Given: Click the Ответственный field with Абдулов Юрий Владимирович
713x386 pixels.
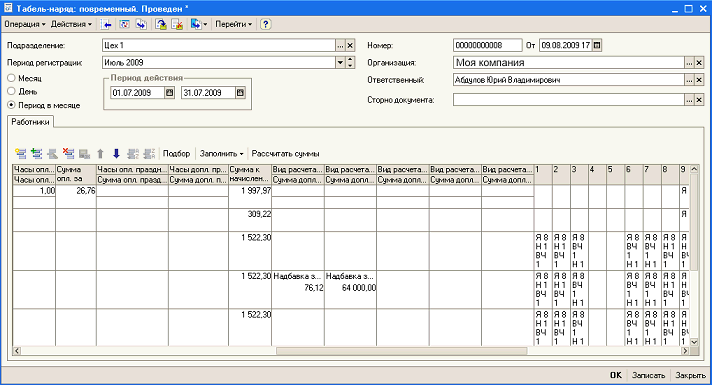Looking at the screenshot, I should coord(569,80).
